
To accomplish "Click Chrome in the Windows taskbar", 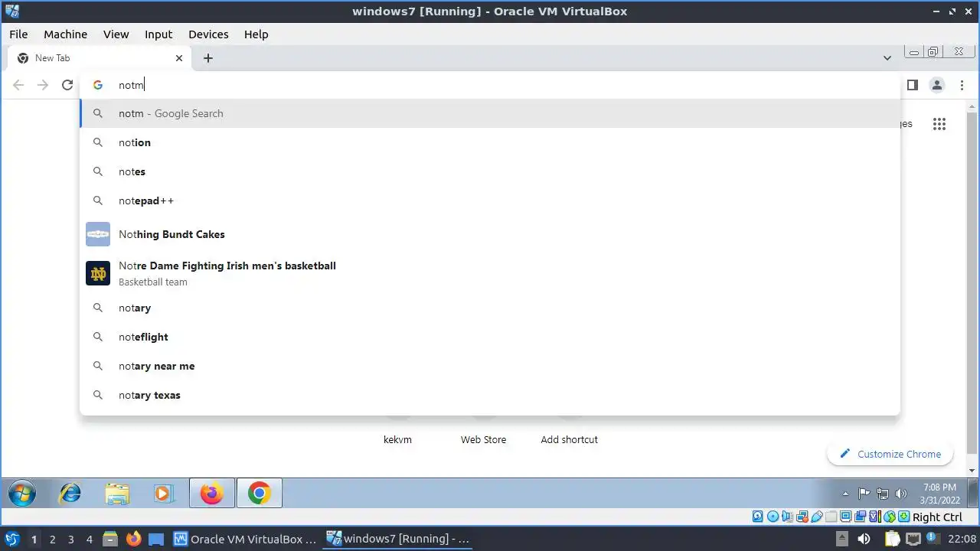I will (259, 494).
